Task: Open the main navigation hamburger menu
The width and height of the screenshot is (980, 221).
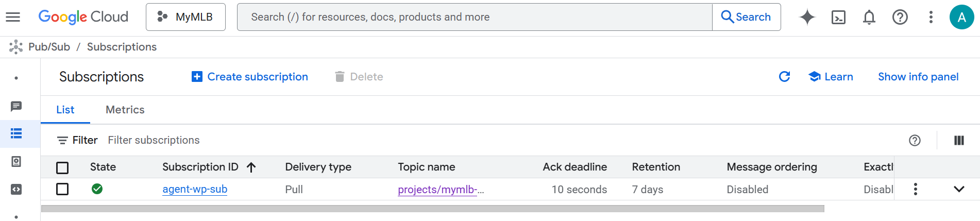Action: (x=13, y=17)
